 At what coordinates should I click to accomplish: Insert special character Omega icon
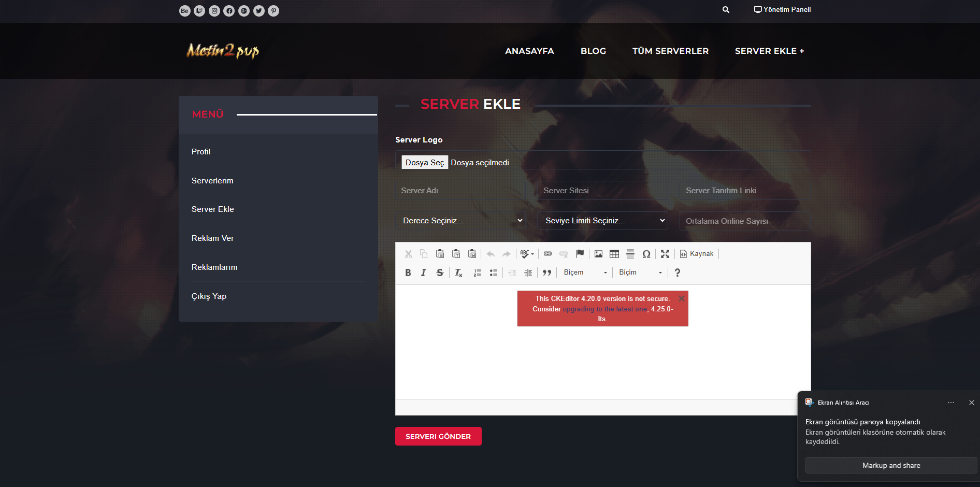click(x=646, y=254)
